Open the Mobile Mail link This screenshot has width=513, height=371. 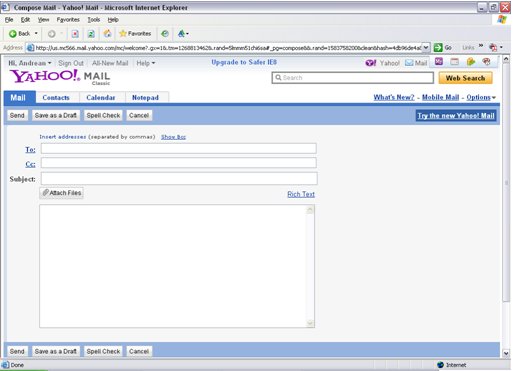[441, 97]
